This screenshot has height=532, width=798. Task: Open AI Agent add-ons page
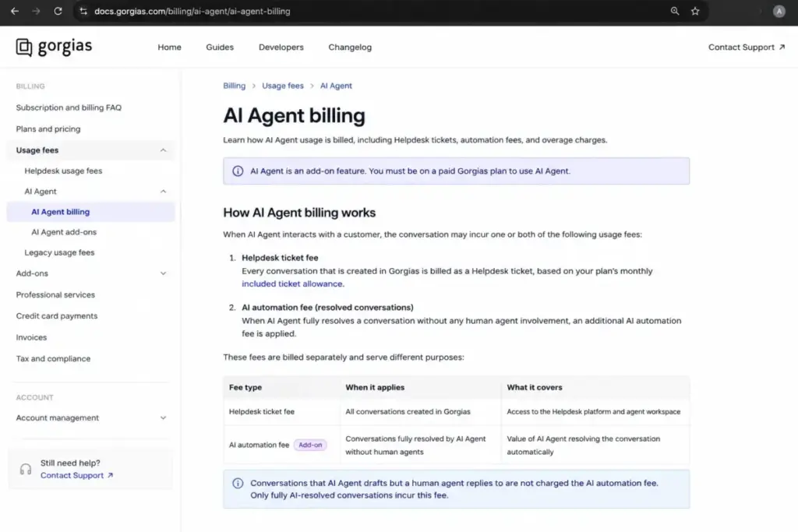64,232
